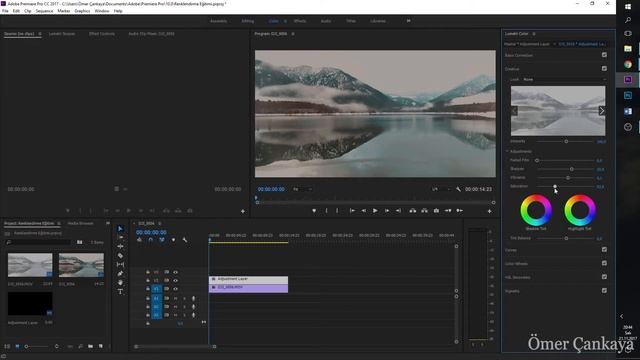The image size is (640, 360).
Task: Toggle Curves section checkbox
Action: coord(604,249)
